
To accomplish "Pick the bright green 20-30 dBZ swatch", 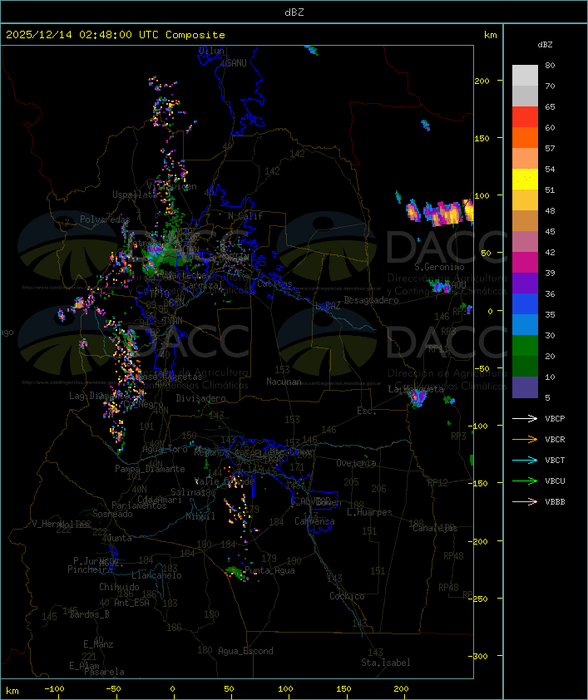I will pyautogui.click(x=525, y=346).
